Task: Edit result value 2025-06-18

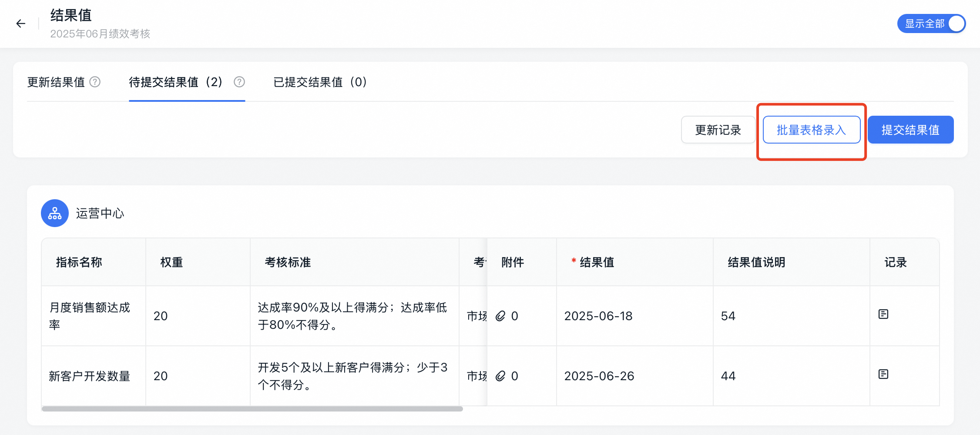Action: 635,316
